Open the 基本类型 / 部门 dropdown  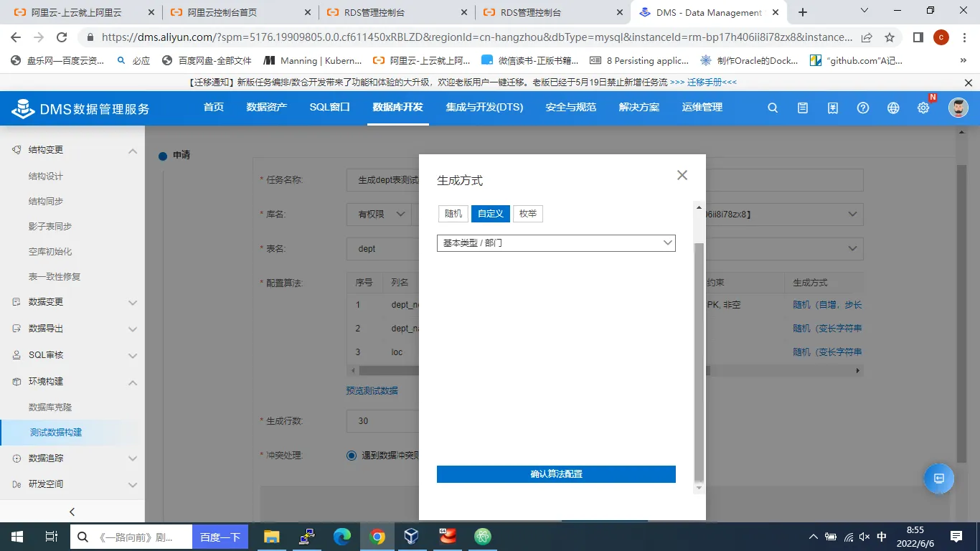click(x=556, y=243)
